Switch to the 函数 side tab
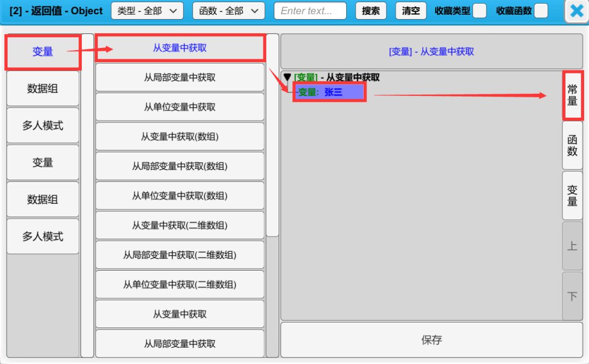The image size is (589, 364). click(572, 145)
